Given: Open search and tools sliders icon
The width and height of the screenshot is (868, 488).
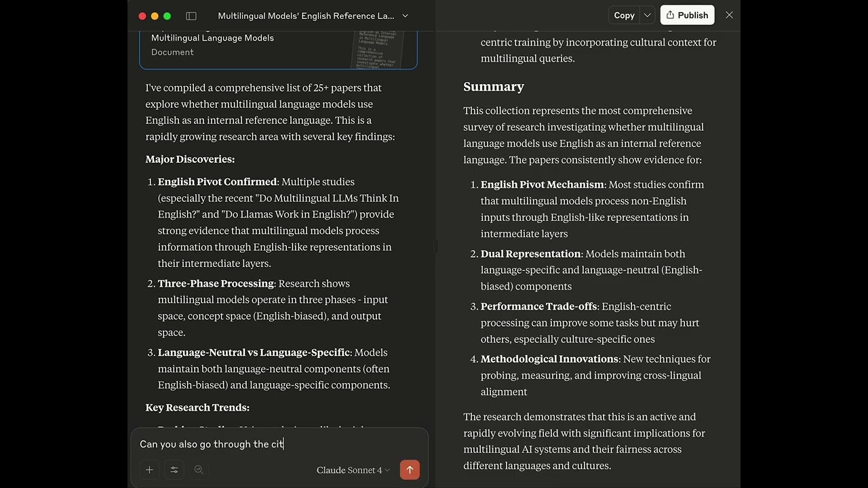Looking at the screenshot, I should 174,470.
